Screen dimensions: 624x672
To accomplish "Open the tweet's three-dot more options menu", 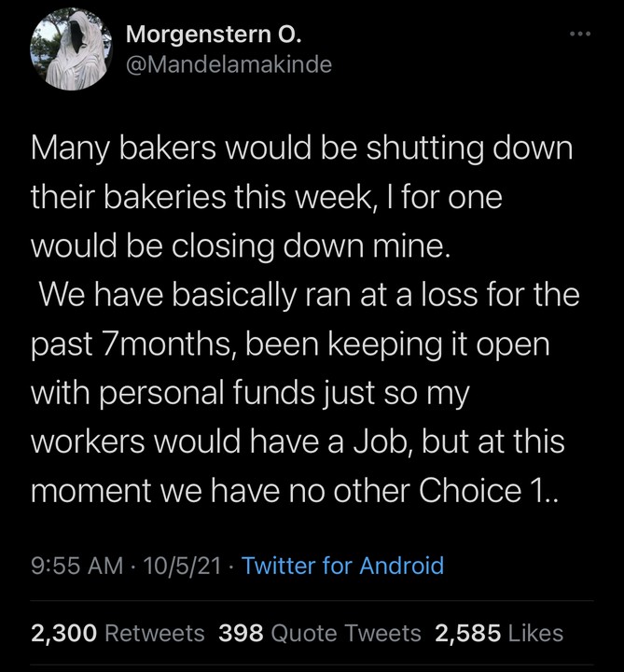I will (x=580, y=36).
